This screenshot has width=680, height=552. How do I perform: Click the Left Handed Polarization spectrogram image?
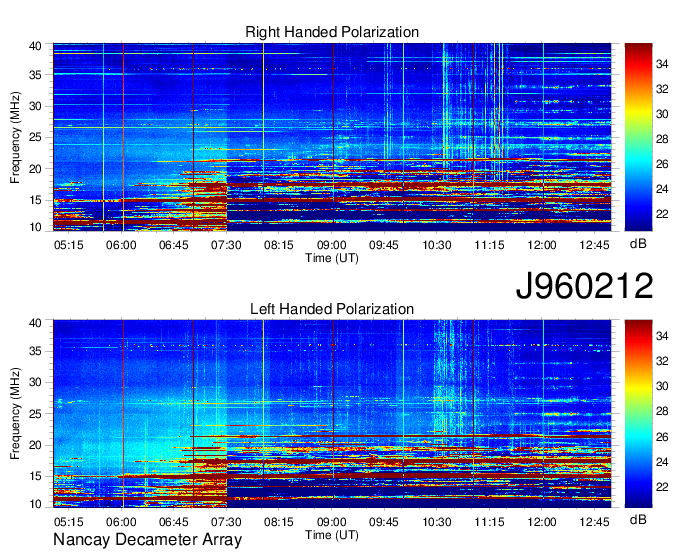pos(332,414)
